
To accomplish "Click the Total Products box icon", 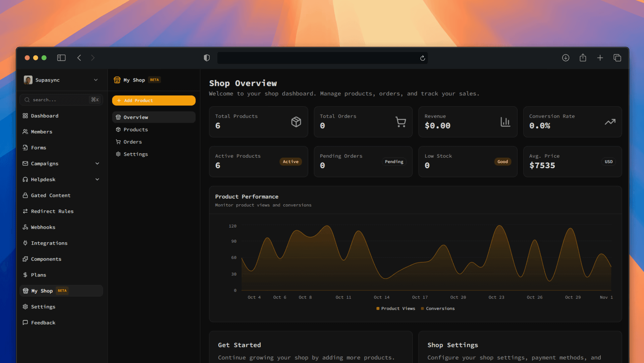I will 296,122.
